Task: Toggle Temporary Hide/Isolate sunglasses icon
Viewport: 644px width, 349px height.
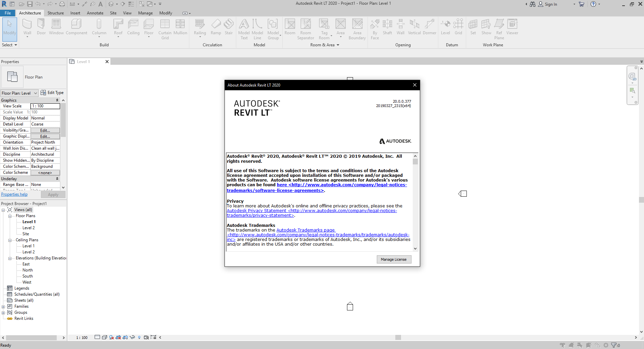Action: click(132, 337)
